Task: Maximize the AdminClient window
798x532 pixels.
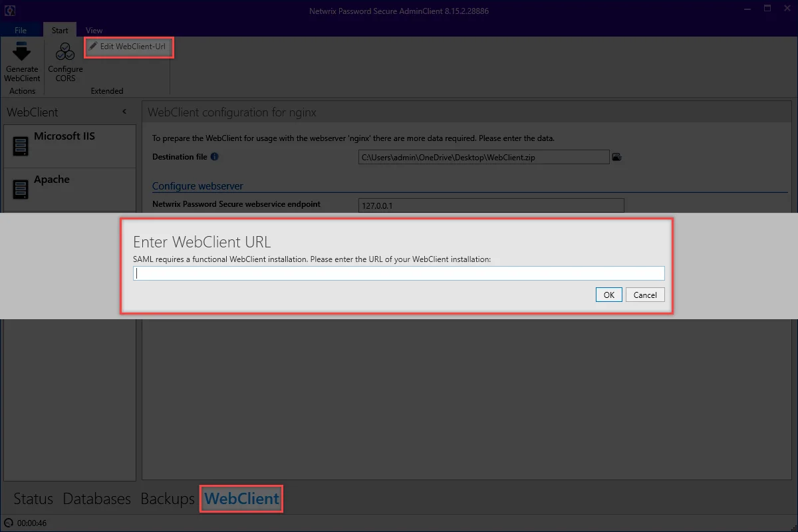Action: pyautogui.click(x=767, y=9)
